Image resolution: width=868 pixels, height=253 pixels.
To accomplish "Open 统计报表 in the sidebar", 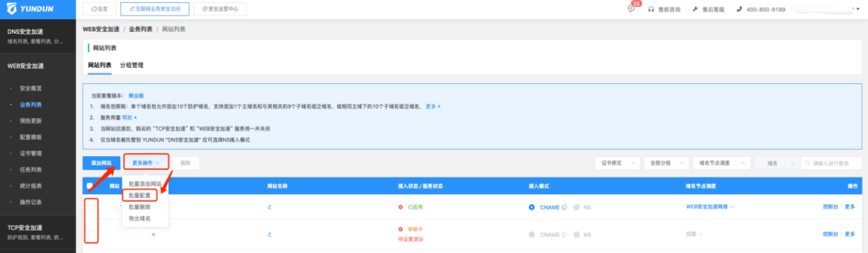I will (x=31, y=186).
